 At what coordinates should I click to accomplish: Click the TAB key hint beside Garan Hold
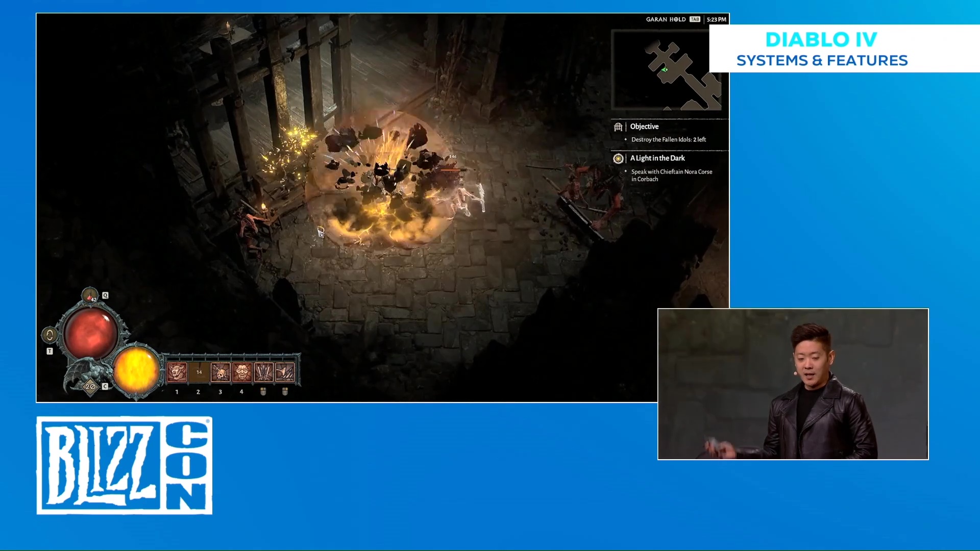695,19
